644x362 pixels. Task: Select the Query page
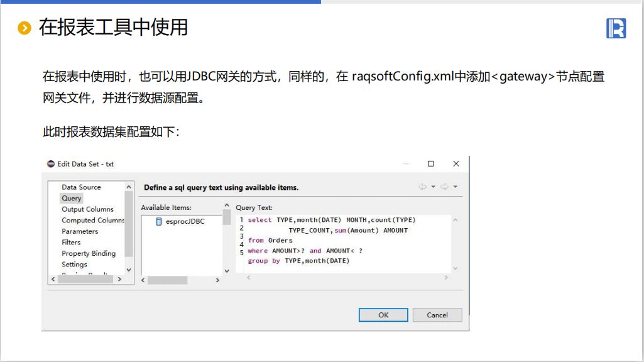point(72,198)
